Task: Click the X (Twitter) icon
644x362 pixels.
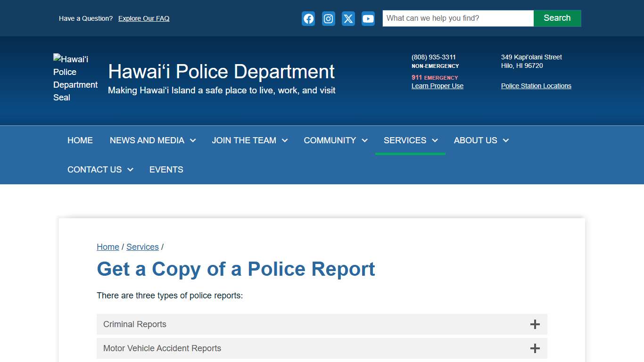Action: coord(348,18)
